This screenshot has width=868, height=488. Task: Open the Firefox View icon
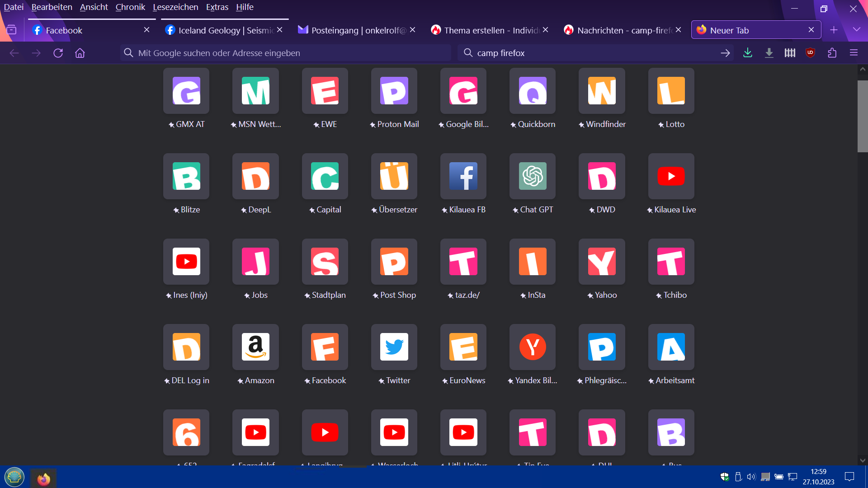pos(12,30)
